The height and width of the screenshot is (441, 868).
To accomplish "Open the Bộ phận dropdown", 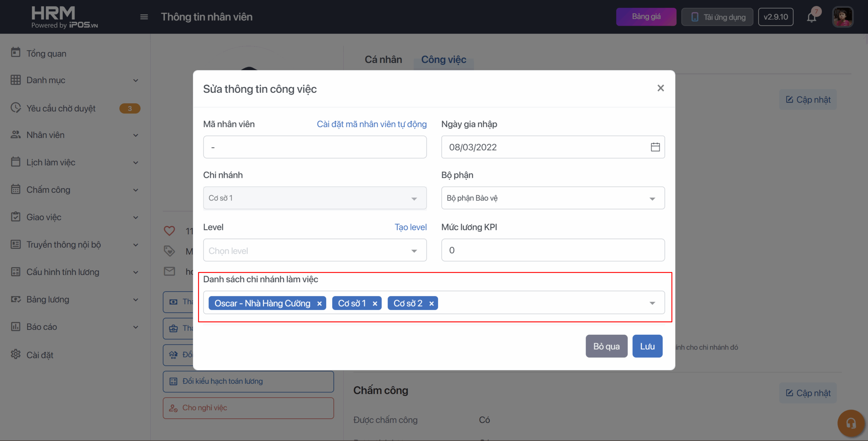I will 553,198.
